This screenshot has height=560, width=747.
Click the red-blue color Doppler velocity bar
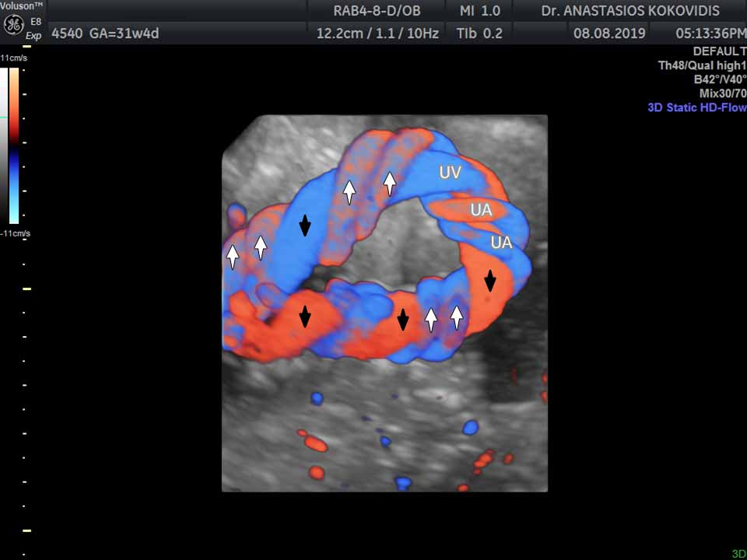(14, 145)
